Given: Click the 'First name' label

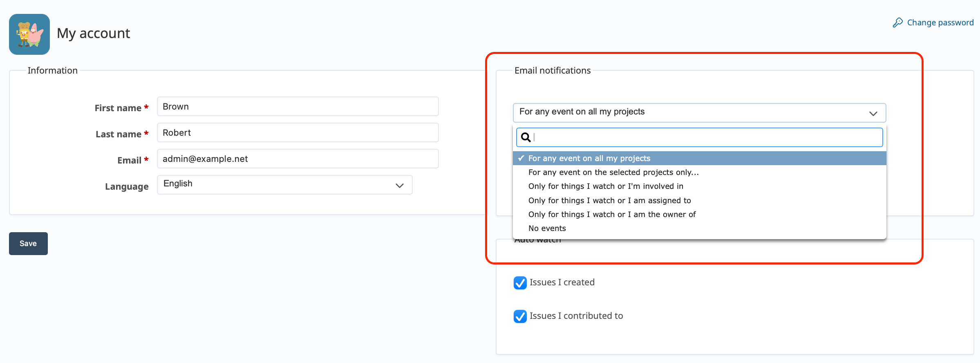Looking at the screenshot, I should [x=118, y=108].
